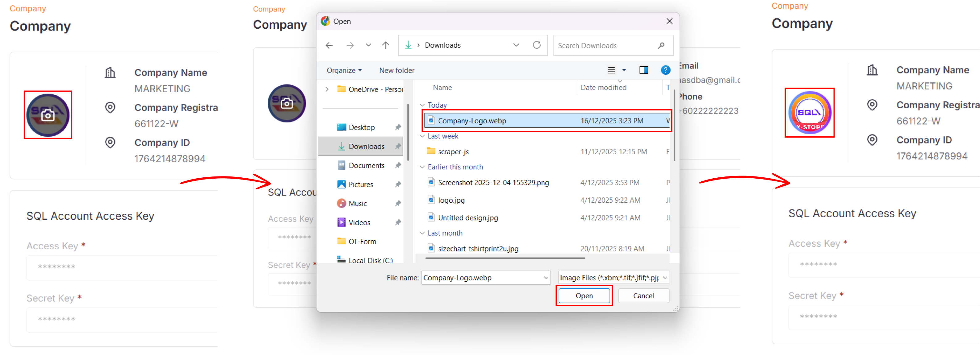Image resolution: width=980 pixels, height=356 pixels.
Task: Click the forward navigation arrow
Action: pyautogui.click(x=350, y=46)
